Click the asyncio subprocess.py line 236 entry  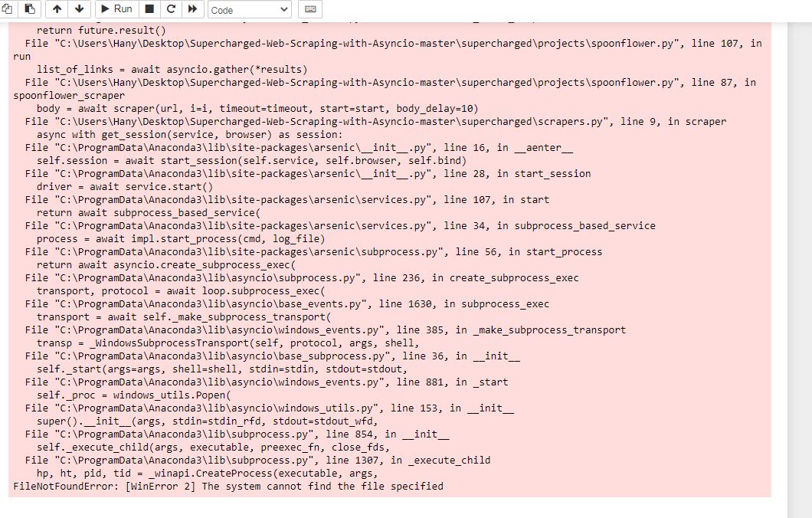[x=302, y=277]
